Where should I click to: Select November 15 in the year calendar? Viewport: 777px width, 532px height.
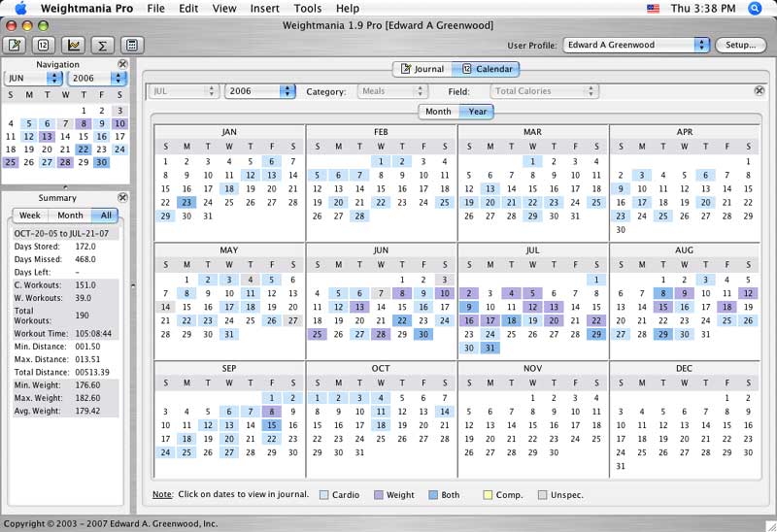(x=532, y=425)
